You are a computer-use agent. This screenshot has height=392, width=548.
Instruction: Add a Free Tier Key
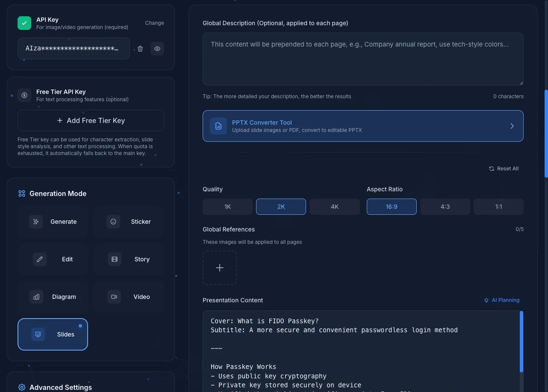90,120
